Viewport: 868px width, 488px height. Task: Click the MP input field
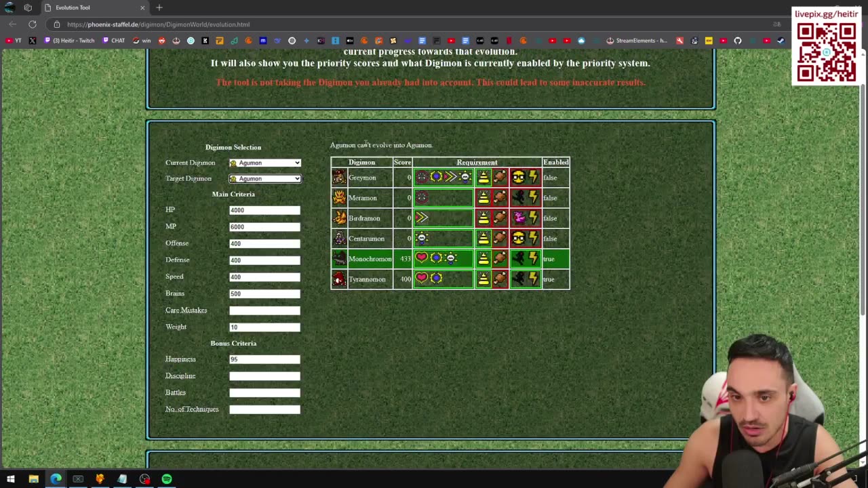264,227
